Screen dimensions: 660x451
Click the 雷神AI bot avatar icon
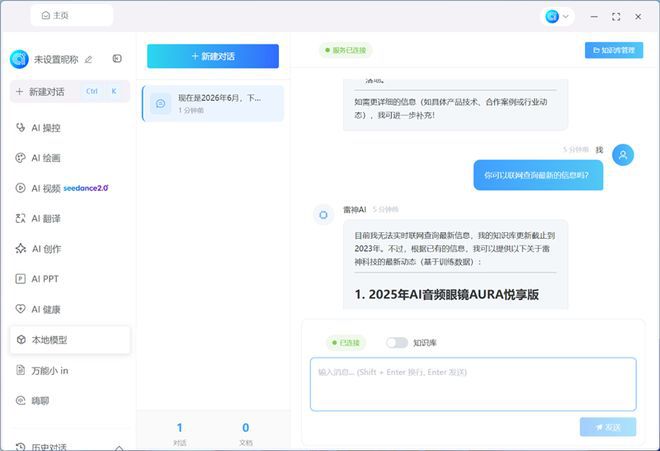pyautogui.click(x=323, y=215)
